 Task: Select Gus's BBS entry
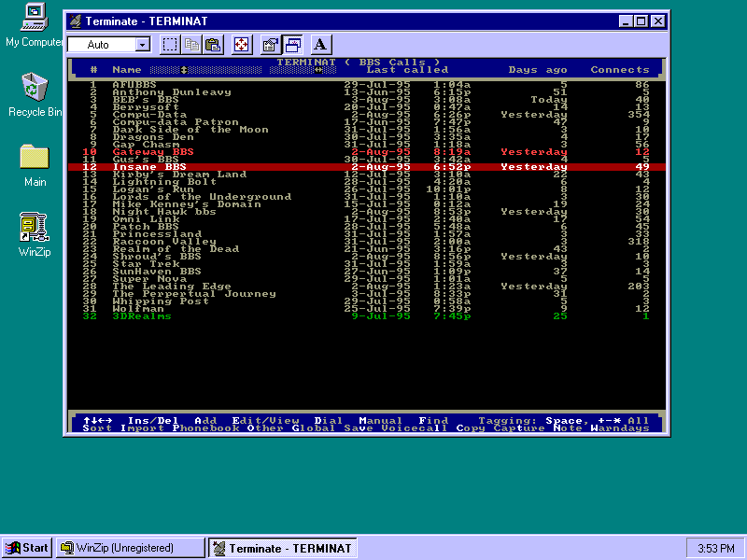(x=367, y=160)
